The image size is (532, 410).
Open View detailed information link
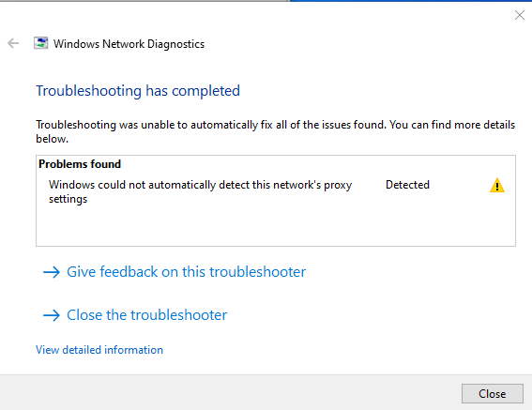point(99,350)
